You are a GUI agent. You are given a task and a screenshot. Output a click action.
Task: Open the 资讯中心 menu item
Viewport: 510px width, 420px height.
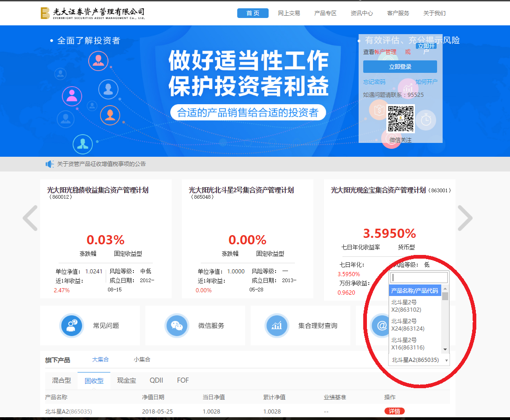[362, 13]
